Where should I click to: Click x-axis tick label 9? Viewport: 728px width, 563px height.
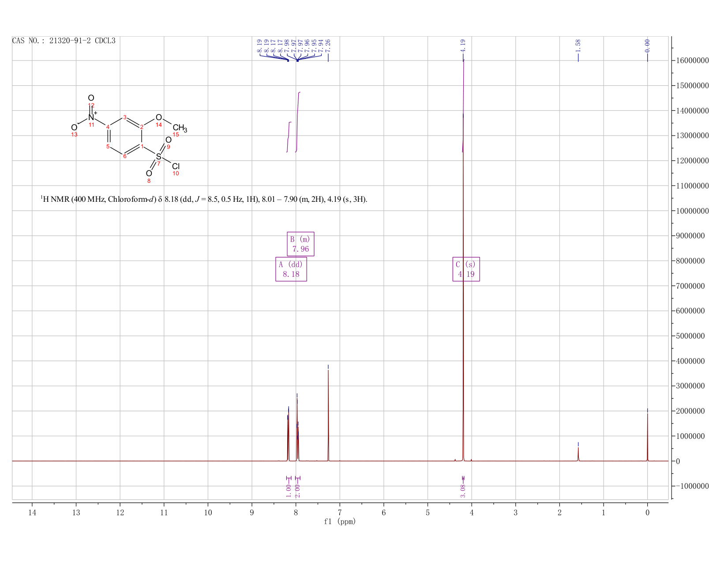[x=252, y=512]
